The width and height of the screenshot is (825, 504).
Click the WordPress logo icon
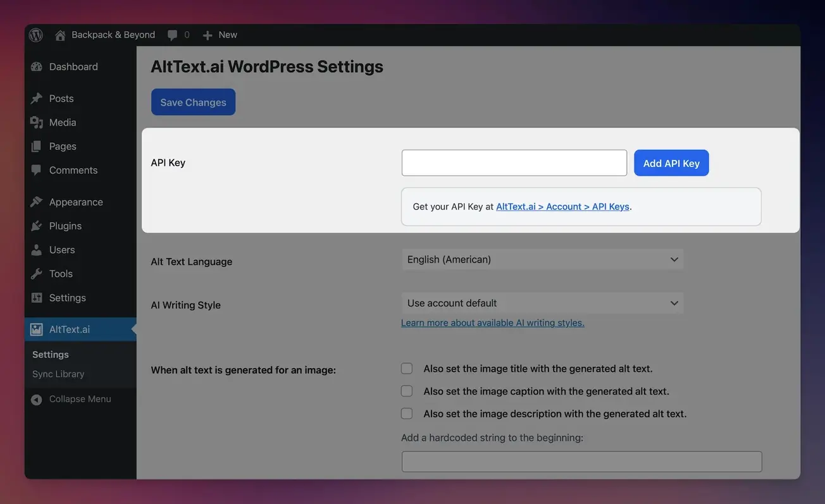36,35
